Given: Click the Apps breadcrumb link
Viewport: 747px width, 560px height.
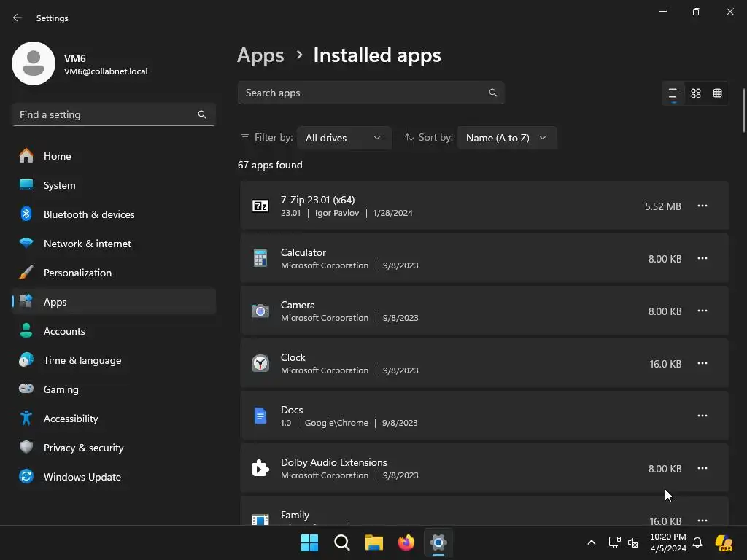Looking at the screenshot, I should click(260, 55).
